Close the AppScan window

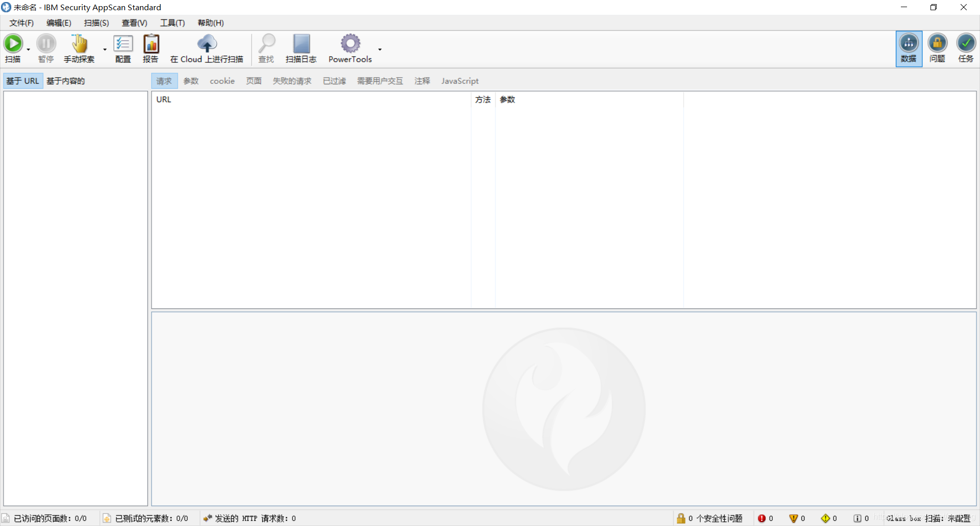pos(964,7)
